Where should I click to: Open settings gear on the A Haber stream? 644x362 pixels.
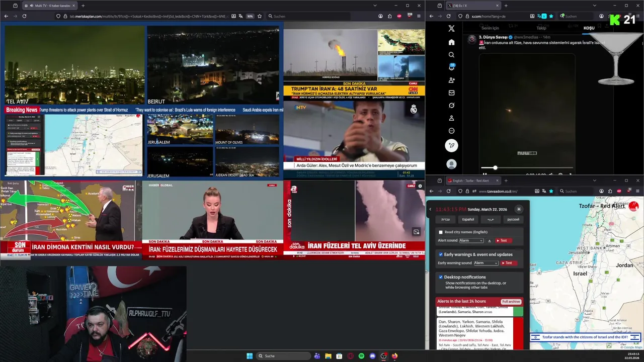click(420, 186)
